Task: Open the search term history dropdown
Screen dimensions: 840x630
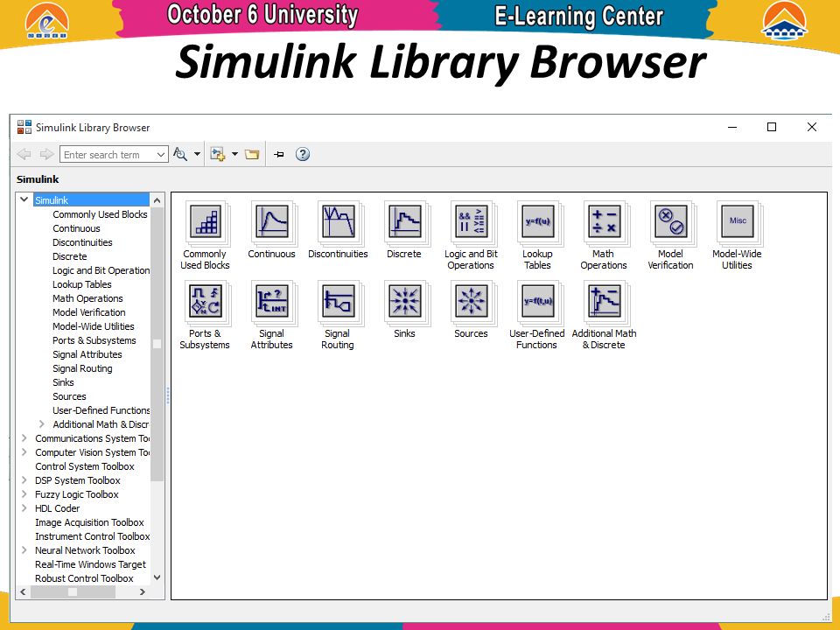Action: pyautogui.click(x=160, y=155)
